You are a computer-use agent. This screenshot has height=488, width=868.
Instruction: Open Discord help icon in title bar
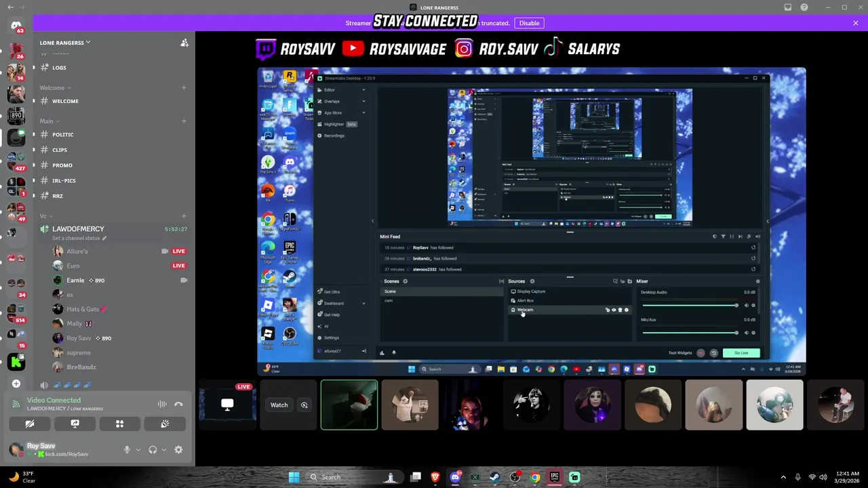804,7
